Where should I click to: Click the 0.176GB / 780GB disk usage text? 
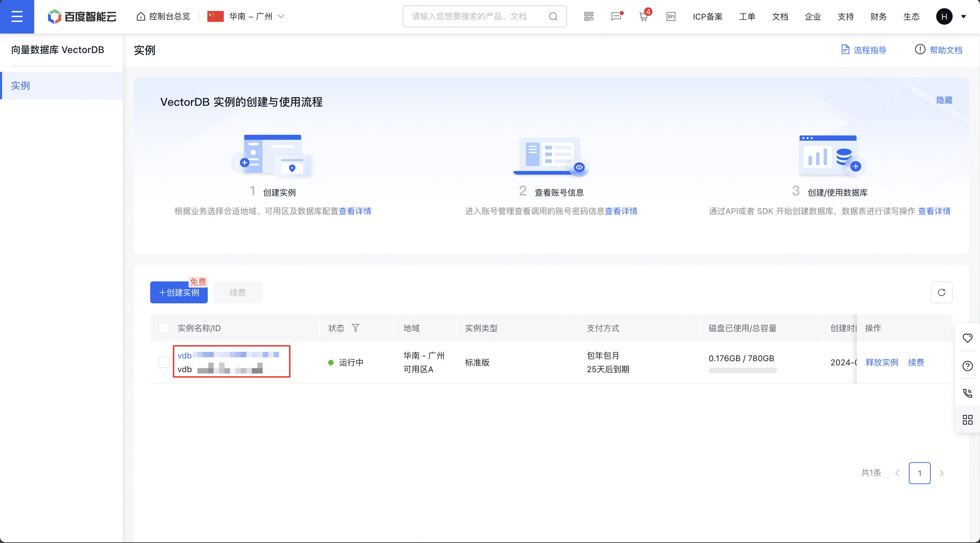741,358
